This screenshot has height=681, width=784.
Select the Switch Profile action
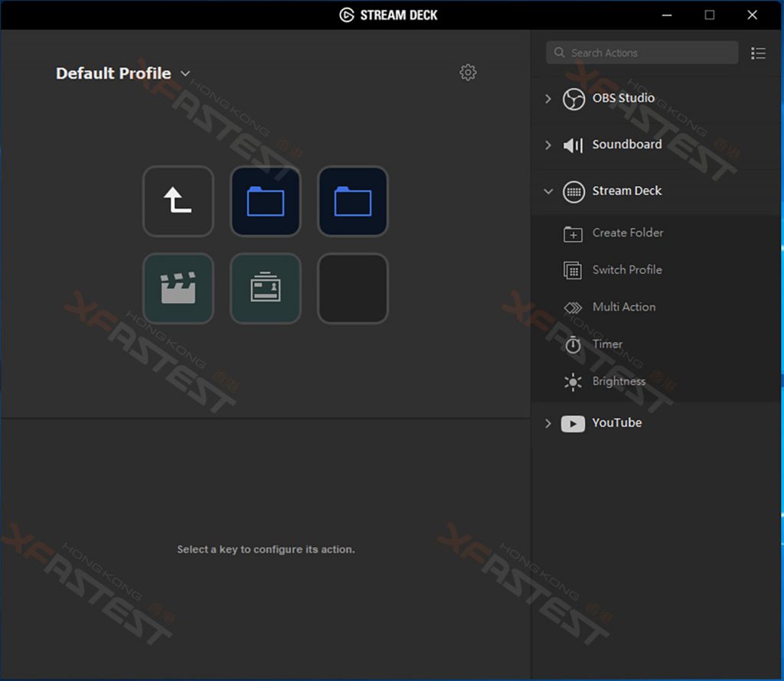coord(656,270)
